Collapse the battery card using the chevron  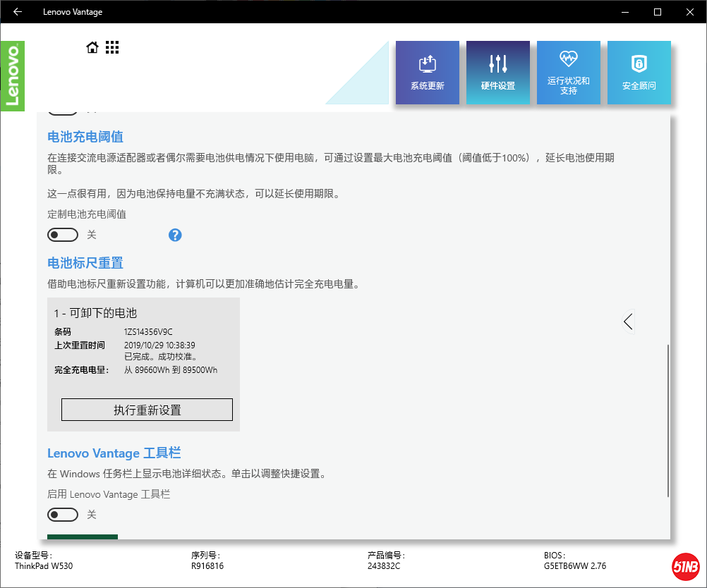point(627,321)
